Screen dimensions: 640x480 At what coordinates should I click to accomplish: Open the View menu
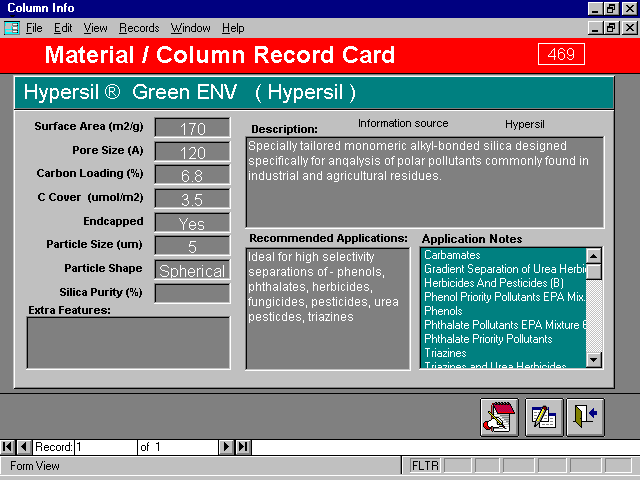pyautogui.click(x=95, y=28)
